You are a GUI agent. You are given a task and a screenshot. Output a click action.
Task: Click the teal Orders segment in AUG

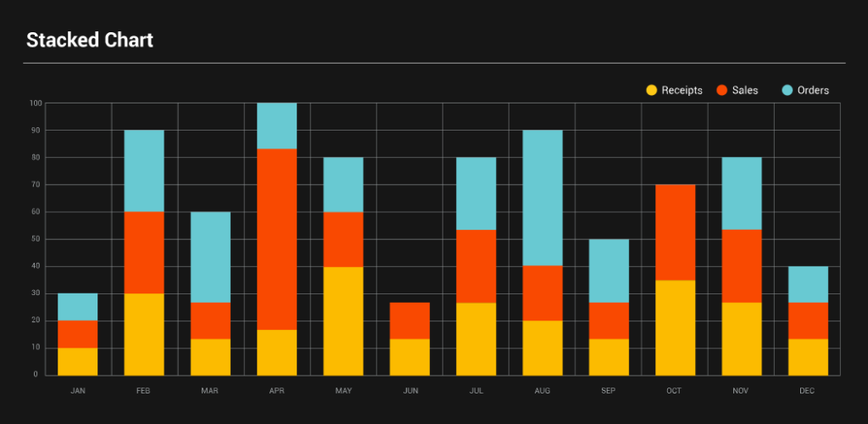click(542, 198)
